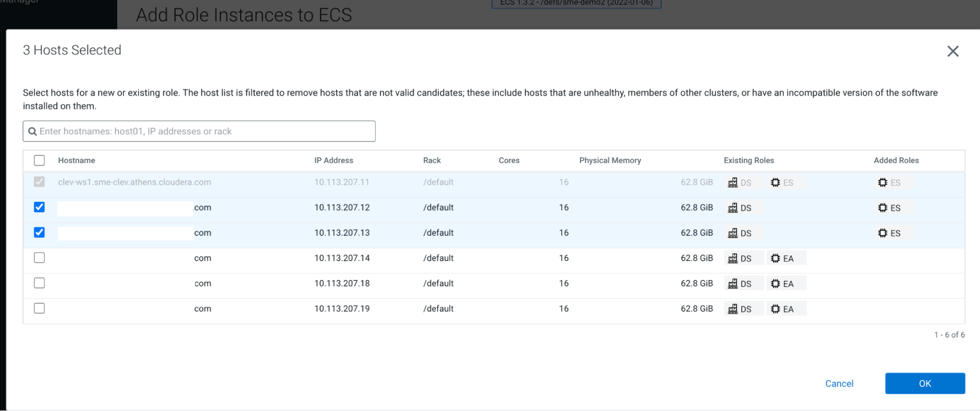
Task: Click the added ES role icon for 10.113.207.12
Action: 882,208
